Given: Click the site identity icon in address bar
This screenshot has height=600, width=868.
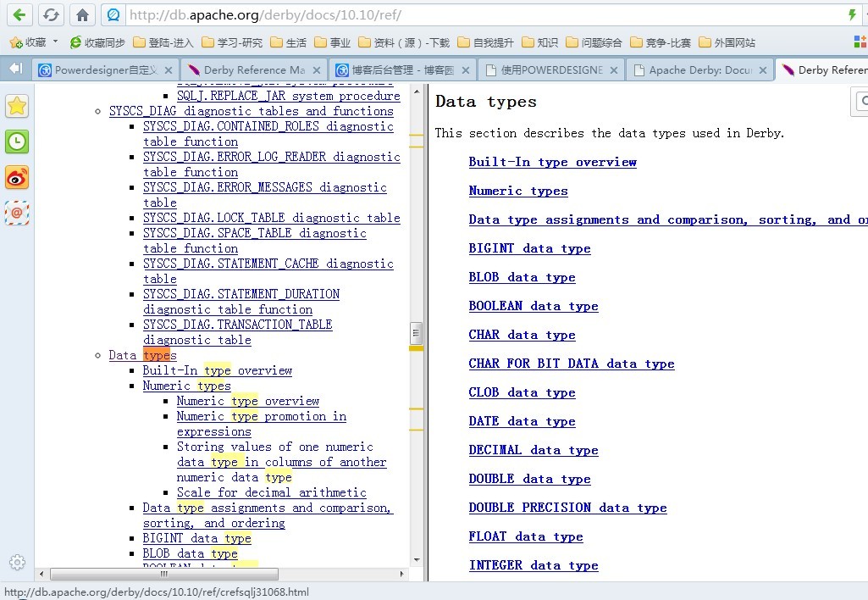Looking at the screenshot, I should 113,14.
